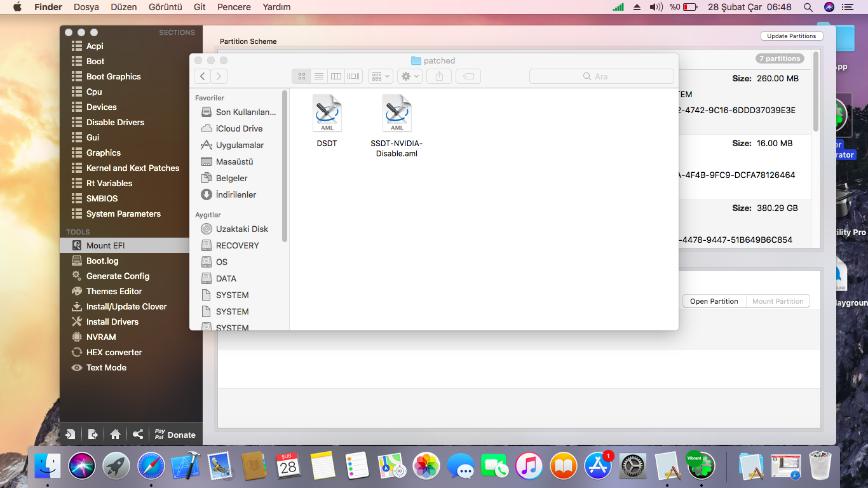Click the home icon in bottom bar
This screenshot has height=488, width=868.
(115, 435)
